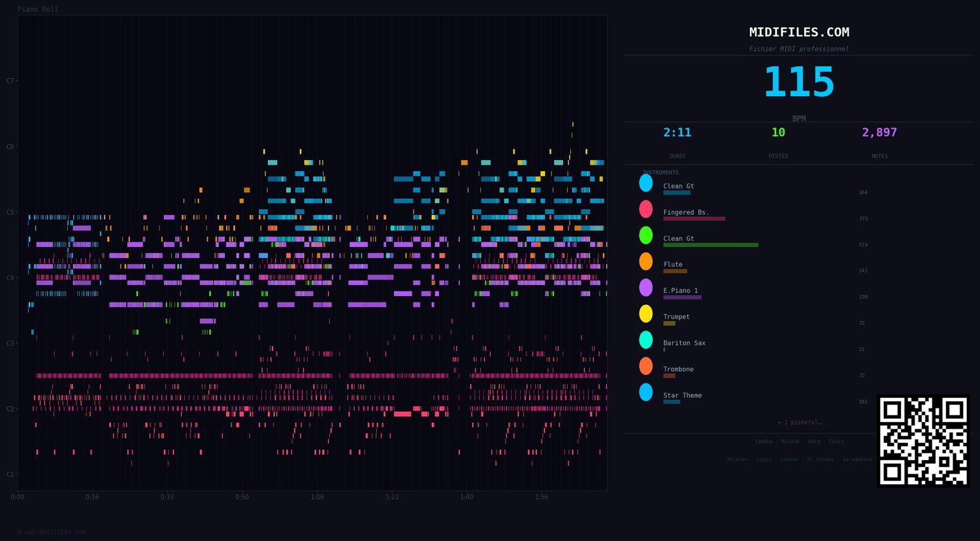Click the green Clean Gt note-count bar
The width and height of the screenshot is (980, 541).
pos(711,245)
